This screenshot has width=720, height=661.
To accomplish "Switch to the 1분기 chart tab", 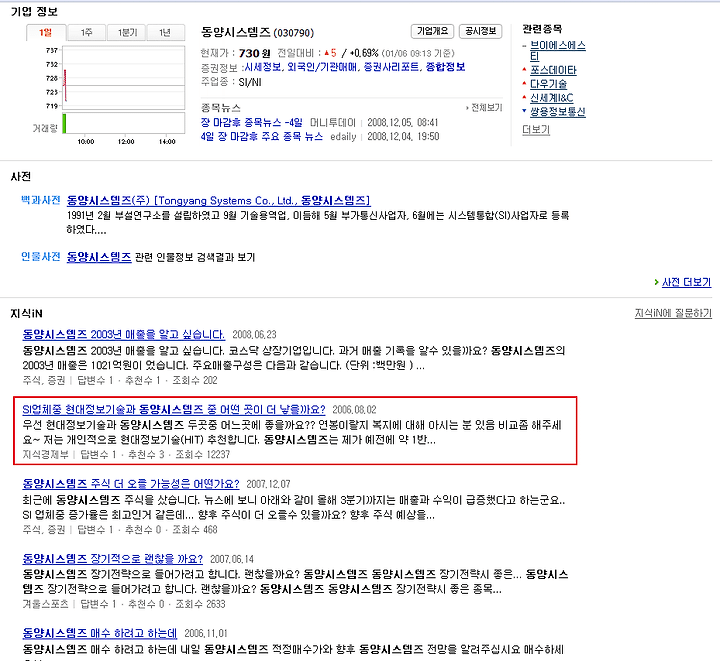I will pos(126,32).
